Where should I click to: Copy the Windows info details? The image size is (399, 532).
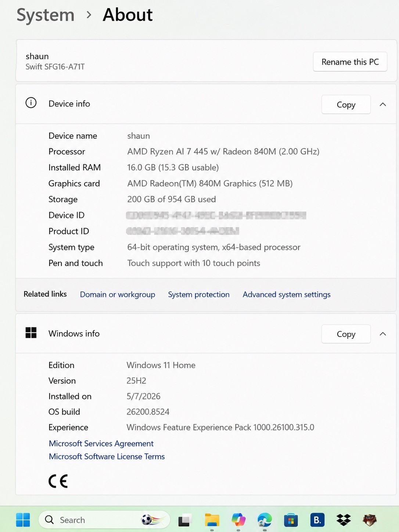click(346, 334)
